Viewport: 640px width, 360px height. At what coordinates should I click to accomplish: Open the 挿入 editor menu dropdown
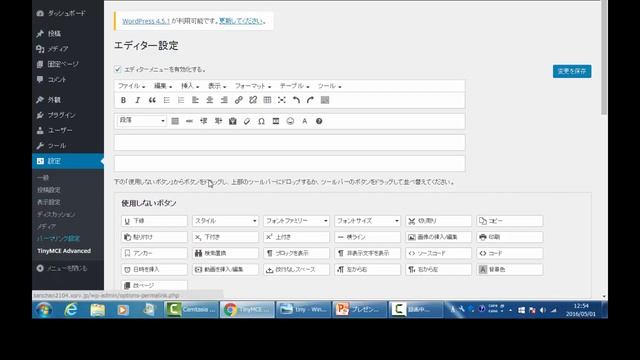click(190, 86)
